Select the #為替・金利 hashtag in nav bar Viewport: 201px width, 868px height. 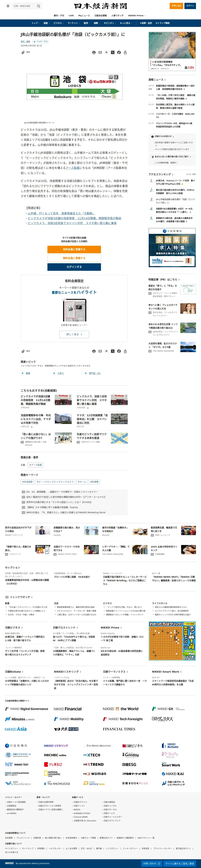tap(146, 23)
